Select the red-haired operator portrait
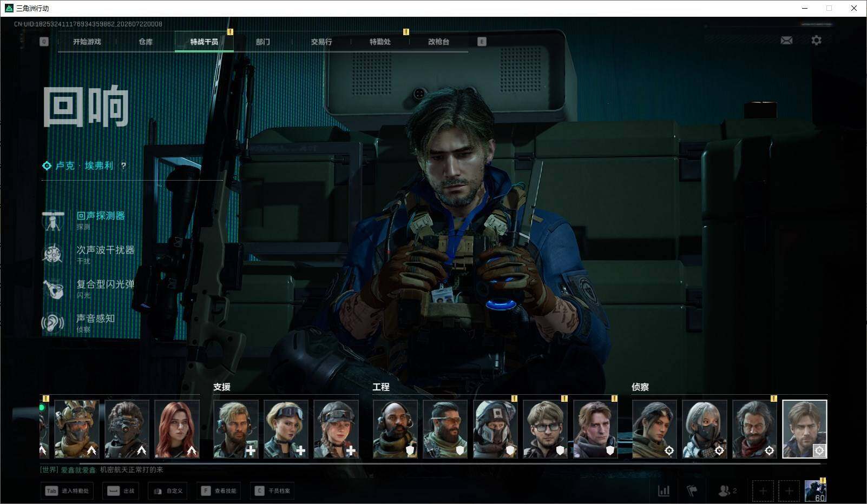The height and width of the screenshot is (504, 867). point(177,429)
